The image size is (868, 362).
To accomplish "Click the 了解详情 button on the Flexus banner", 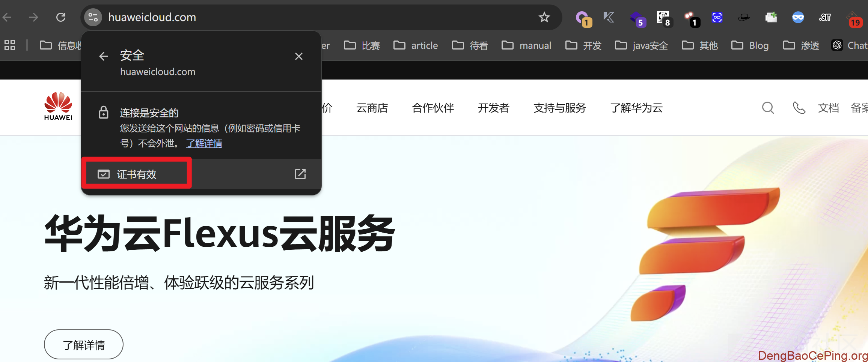I will coord(83,344).
